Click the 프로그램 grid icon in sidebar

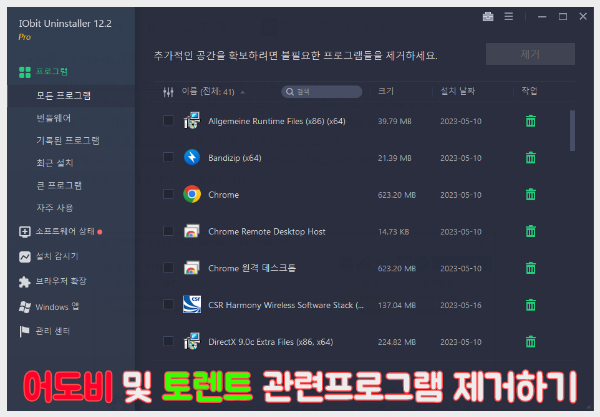point(25,72)
